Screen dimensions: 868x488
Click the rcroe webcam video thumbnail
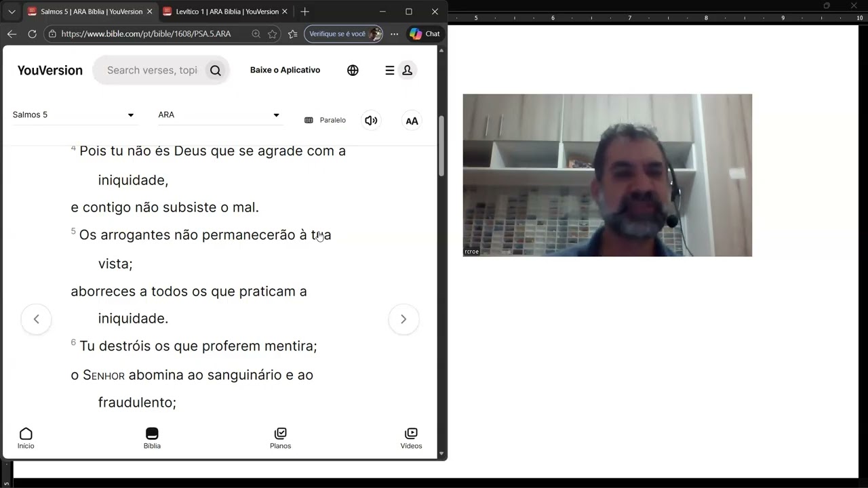tap(608, 176)
